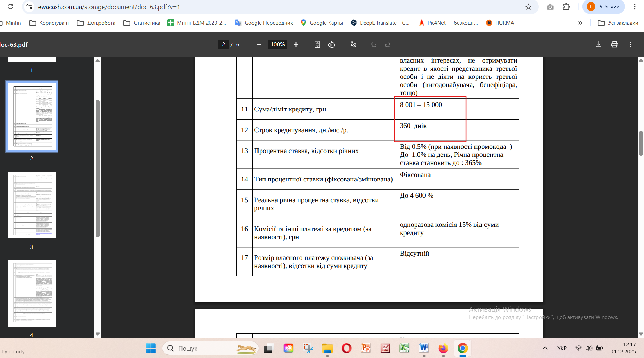644x358 pixels.
Task: Click the '8 001 – 15 000' cell
Action: point(458,109)
